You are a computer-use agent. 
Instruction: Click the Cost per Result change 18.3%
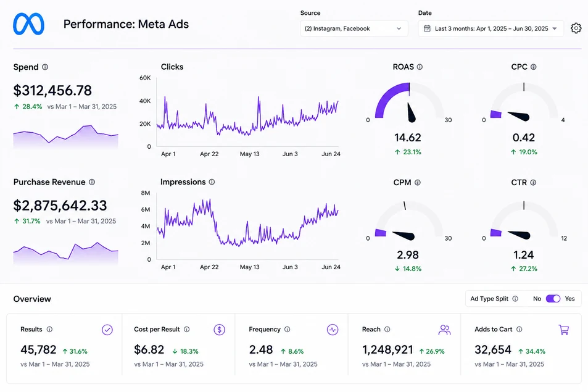tap(185, 351)
